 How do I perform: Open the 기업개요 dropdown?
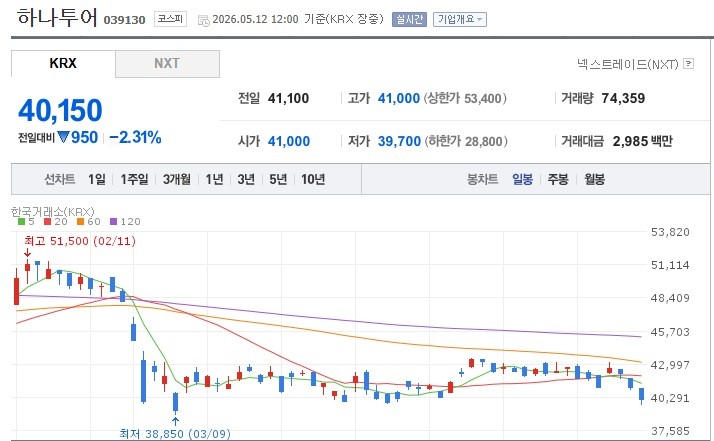pyautogui.click(x=459, y=19)
